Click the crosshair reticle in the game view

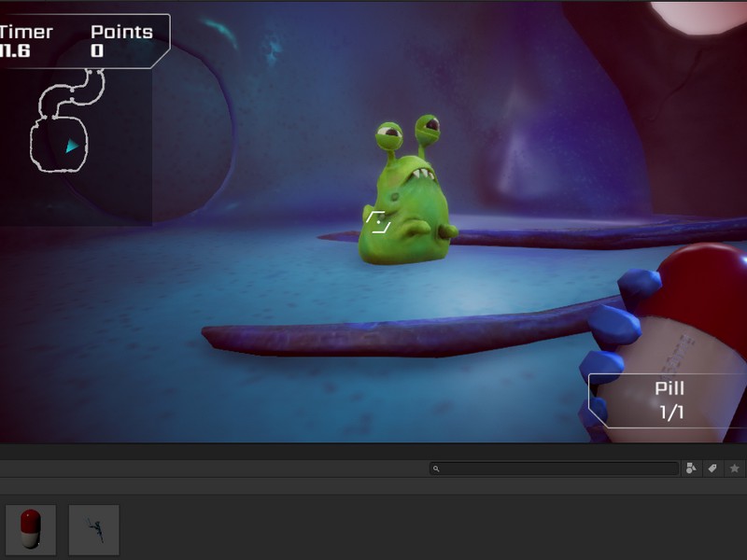[x=378, y=222]
